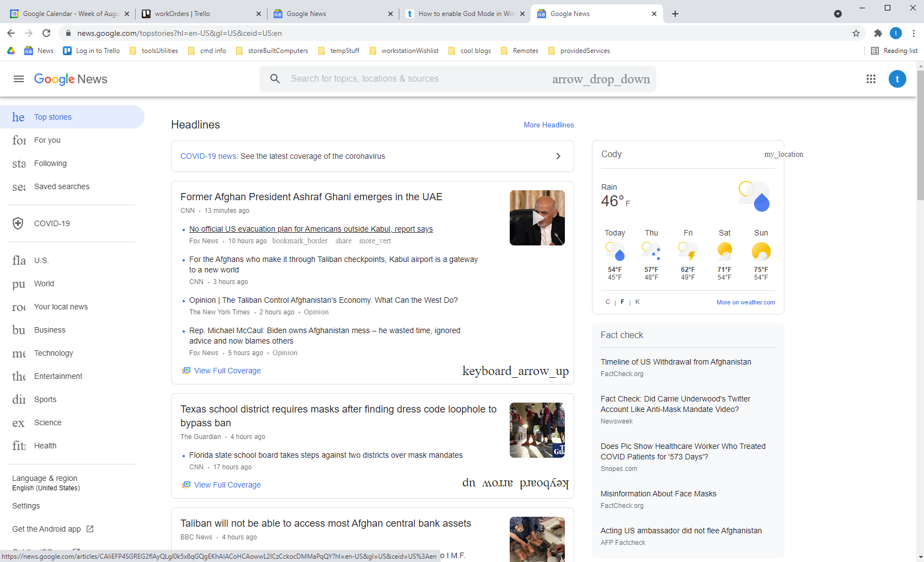Viewport: 924px width, 562px height.
Task: Open new browser tab
Action: (675, 14)
